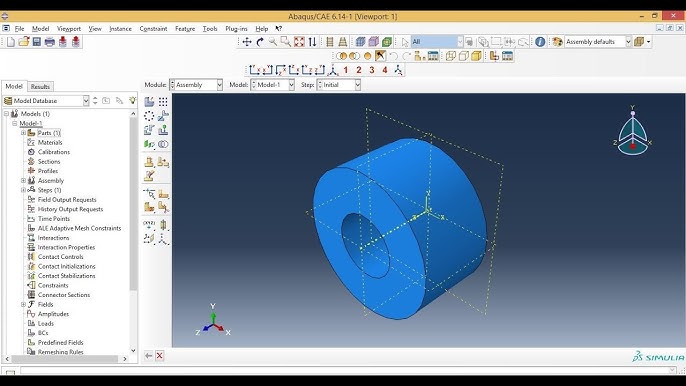Click the Auto-Fit View icon

click(299, 42)
